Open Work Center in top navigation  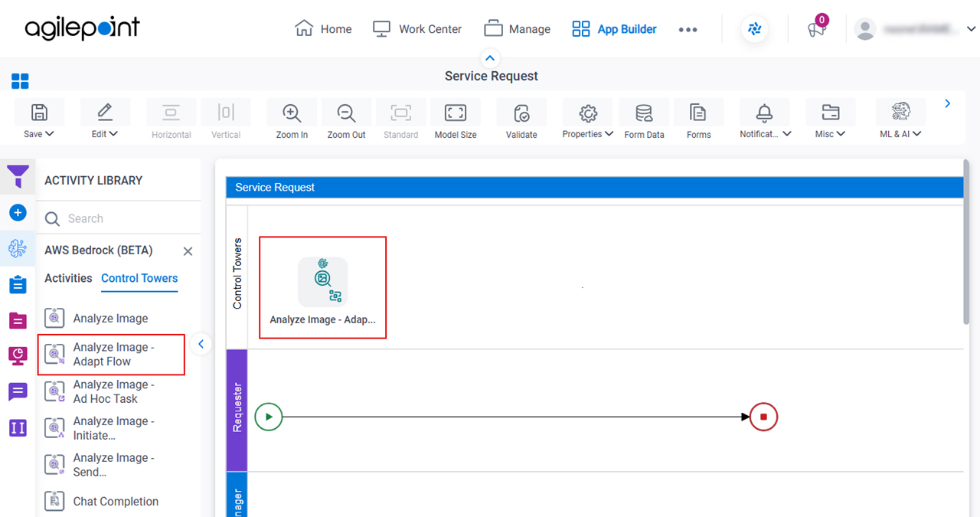(x=417, y=29)
